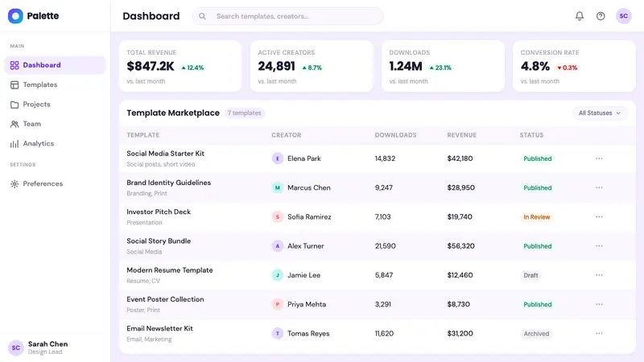Sort by the Creator column header
This screenshot has width=644, height=362.
[287, 135]
